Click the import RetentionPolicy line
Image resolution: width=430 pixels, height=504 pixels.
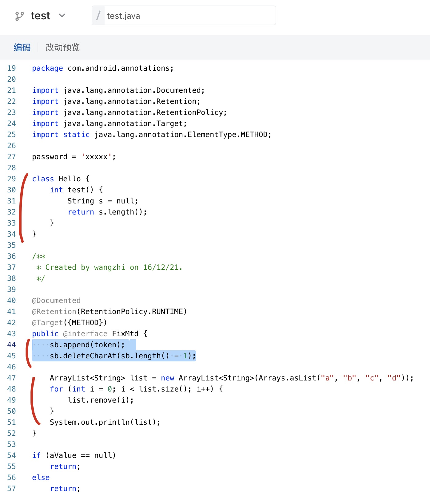(129, 112)
